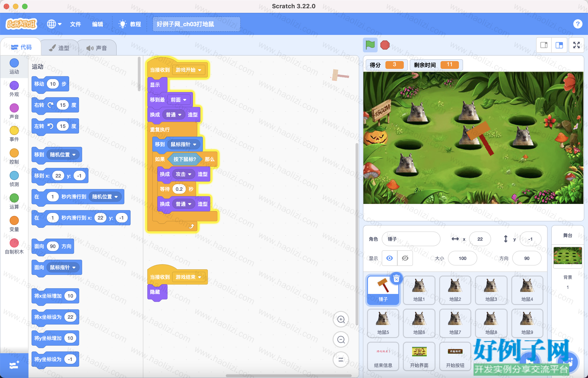Select the 结束信息 sprite
588x378 pixels.
coord(383,356)
